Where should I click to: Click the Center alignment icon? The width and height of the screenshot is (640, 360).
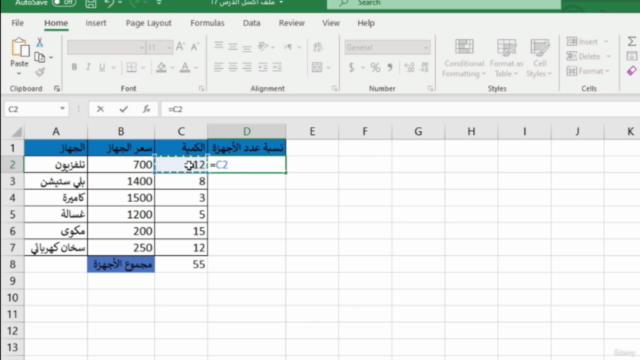tap(233, 67)
